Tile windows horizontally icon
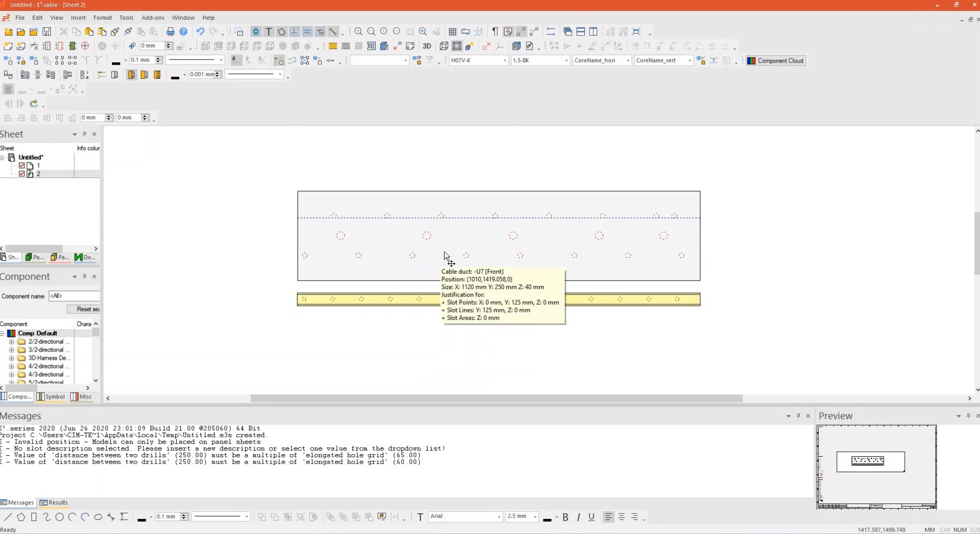Viewport: 980px width, 534px height. (x=580, y=32)
